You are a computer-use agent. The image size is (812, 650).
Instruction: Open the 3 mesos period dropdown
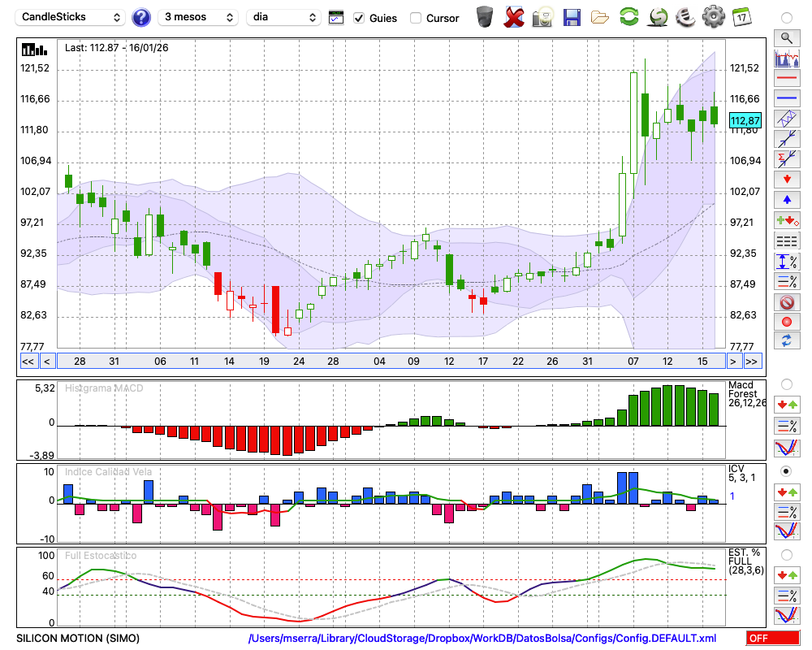[x=199, y=17]
